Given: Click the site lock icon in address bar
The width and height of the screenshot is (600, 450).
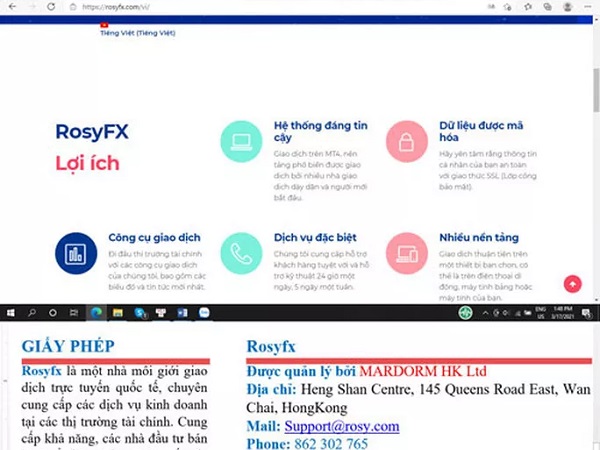Looking at the screenshot, I should pyautogui.click(x=73, y=7).
